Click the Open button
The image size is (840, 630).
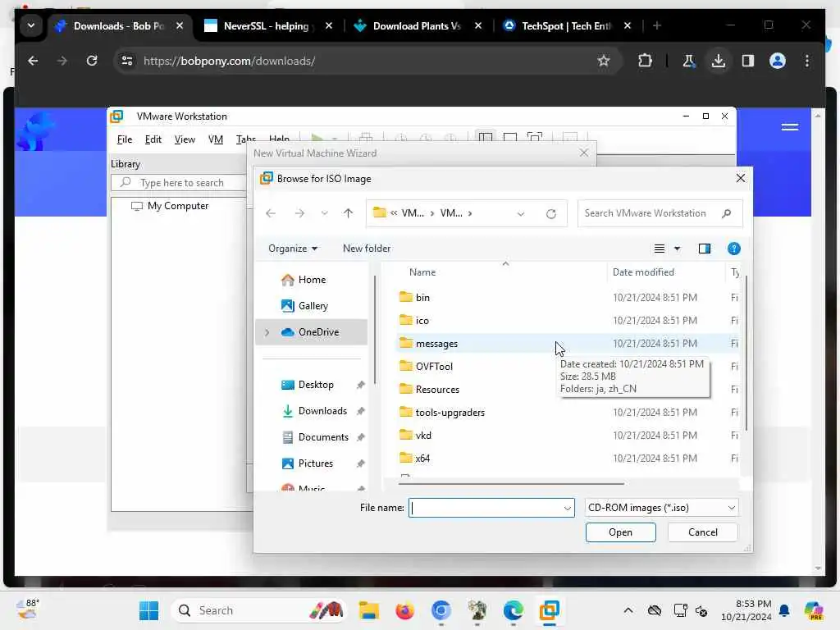coord(620,532)
